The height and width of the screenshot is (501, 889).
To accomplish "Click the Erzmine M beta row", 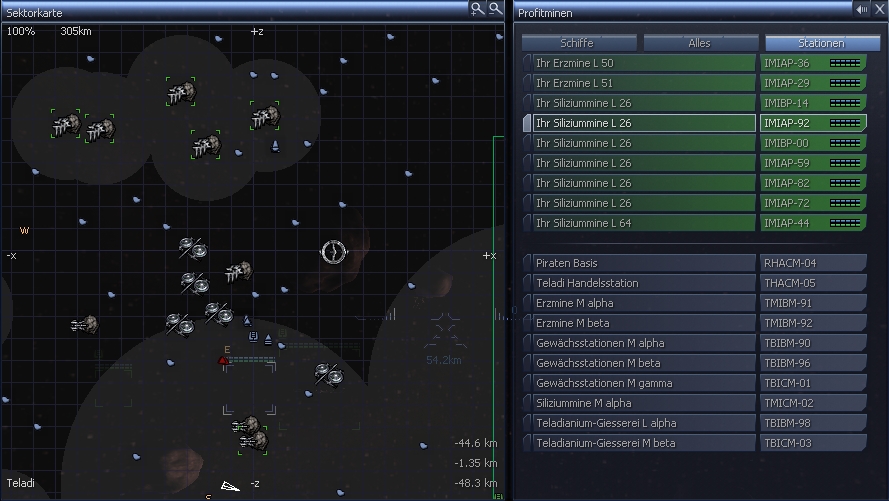I will [x=642, y=323].
